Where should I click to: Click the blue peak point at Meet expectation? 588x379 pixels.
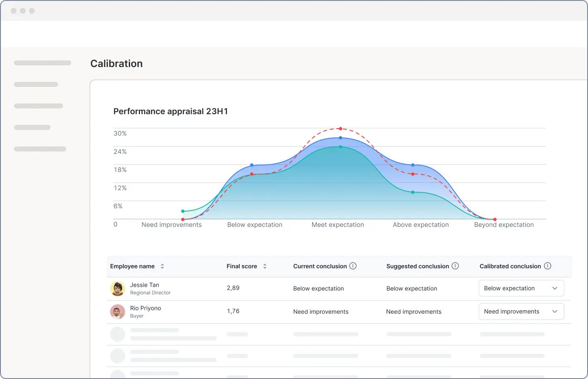point(340,138)
